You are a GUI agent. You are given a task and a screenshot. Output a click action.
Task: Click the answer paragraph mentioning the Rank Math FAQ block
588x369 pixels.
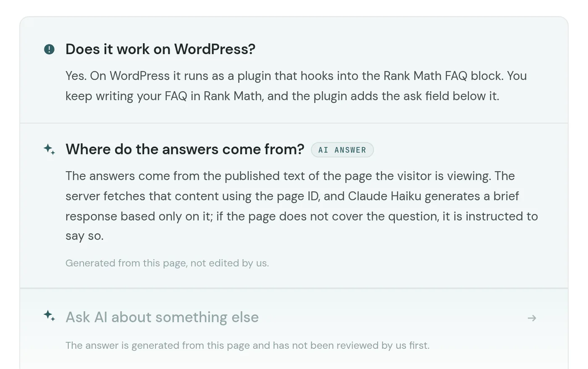click(x=296, y=86)
